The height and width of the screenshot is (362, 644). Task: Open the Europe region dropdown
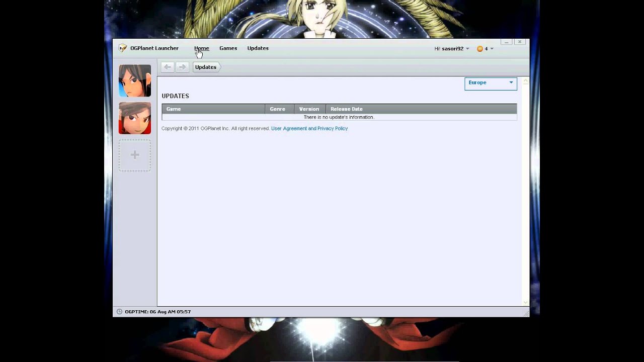coord(491,83)
